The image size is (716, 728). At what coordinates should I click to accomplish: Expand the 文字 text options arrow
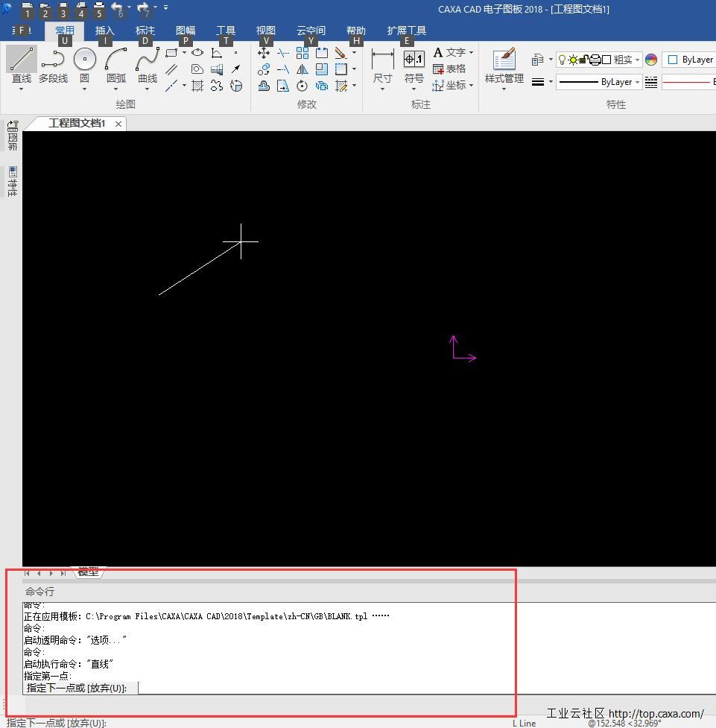pos(471,53)
